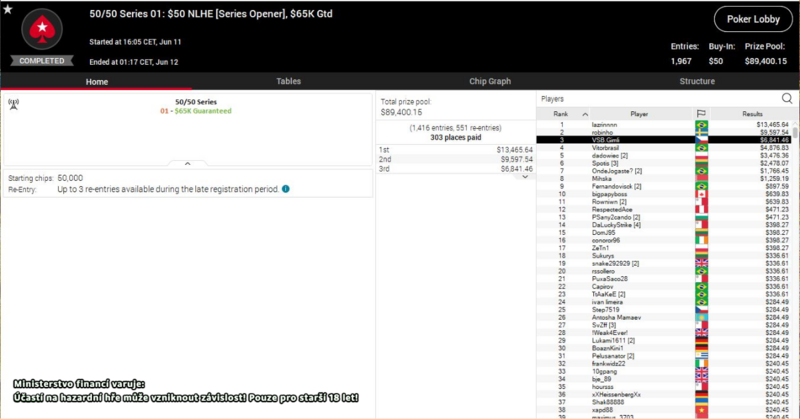Sort by the country flag column
800x419 pixels.
(x=701, y=114)
